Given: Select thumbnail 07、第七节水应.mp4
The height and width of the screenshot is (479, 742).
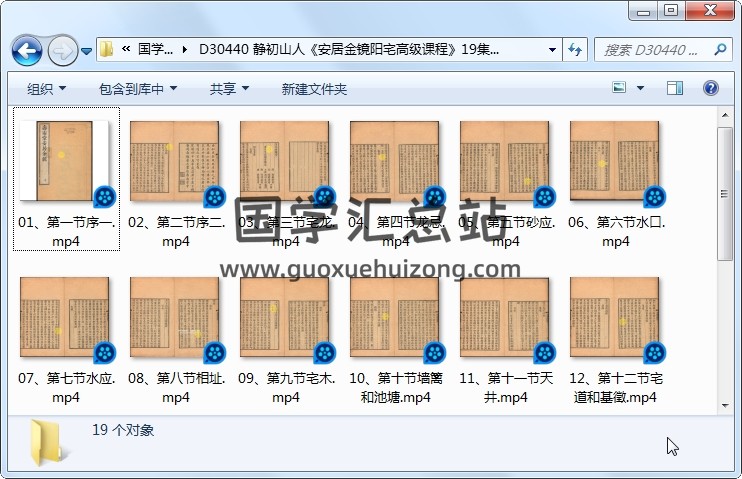Looking at the screenshot, I should (64, 317).
